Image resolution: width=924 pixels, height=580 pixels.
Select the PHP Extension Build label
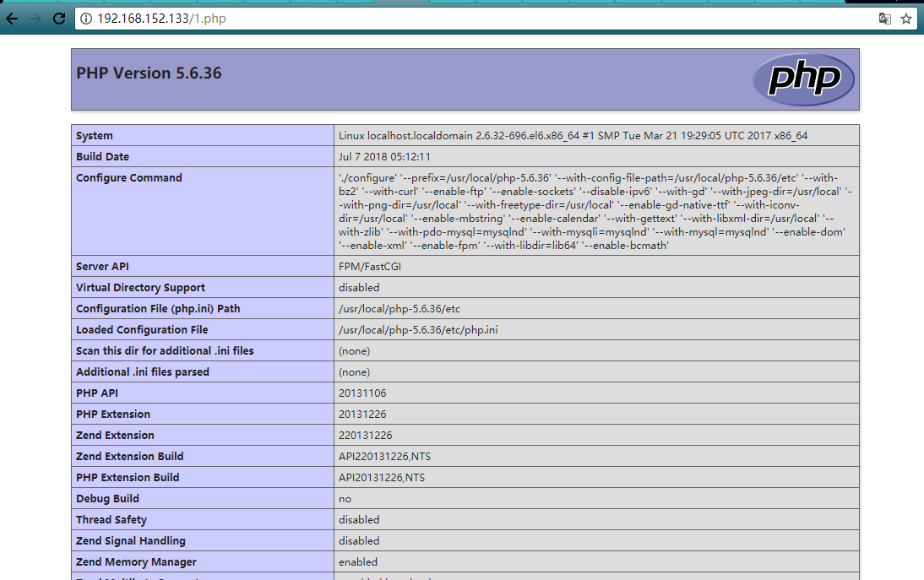point(128,478)
